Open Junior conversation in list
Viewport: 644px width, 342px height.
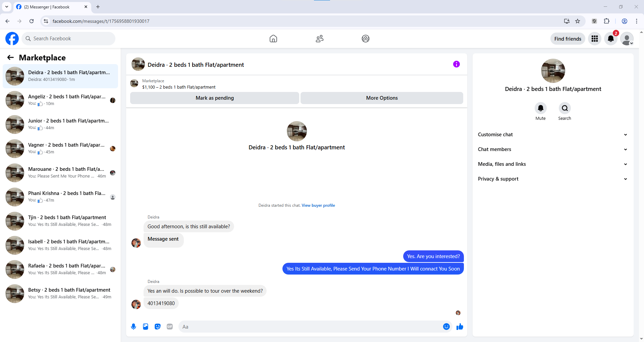[60, 125]
